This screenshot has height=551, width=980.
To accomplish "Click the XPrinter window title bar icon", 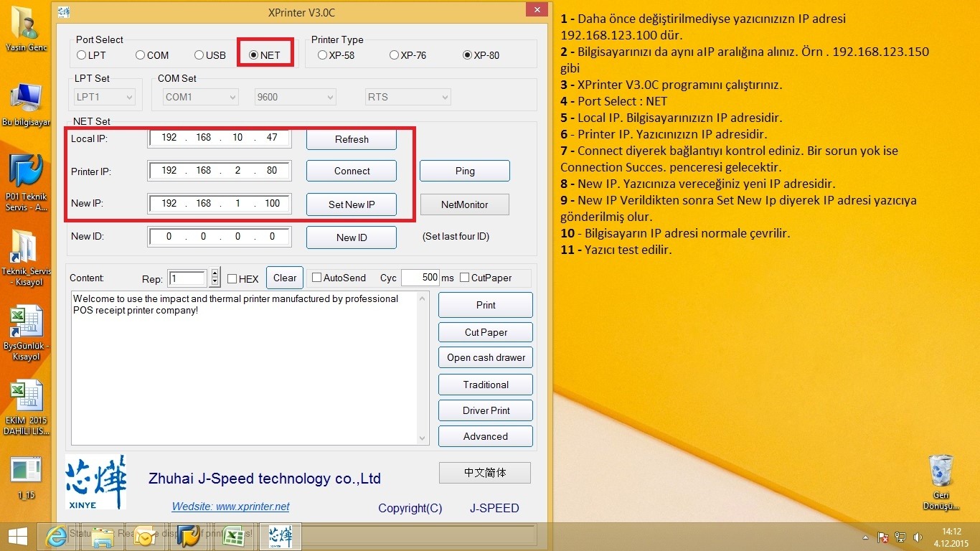I will point(64,12).
